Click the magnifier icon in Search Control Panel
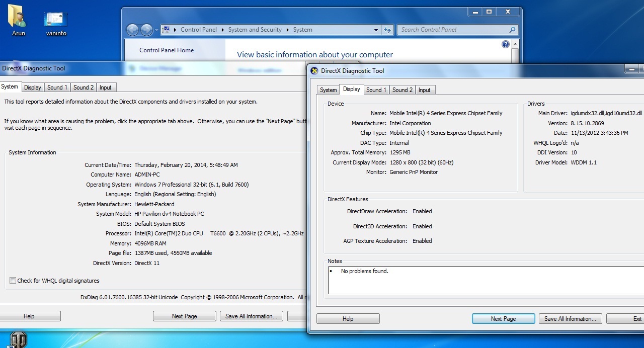 512,30
